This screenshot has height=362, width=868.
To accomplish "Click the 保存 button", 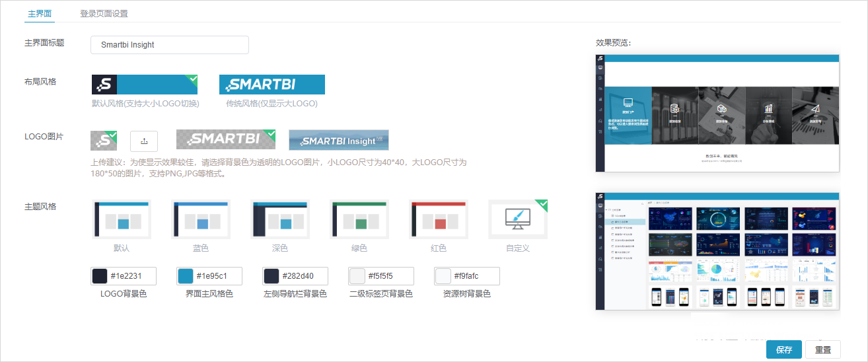I will click(784, 349).
